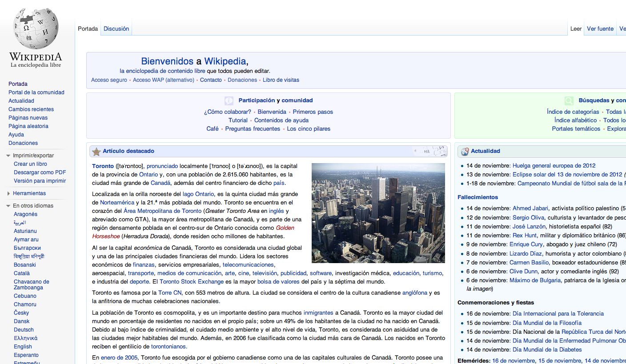Open Huelga general europea de 2012
The height and width of the screenshot is (364, 626).
point(554,166)
